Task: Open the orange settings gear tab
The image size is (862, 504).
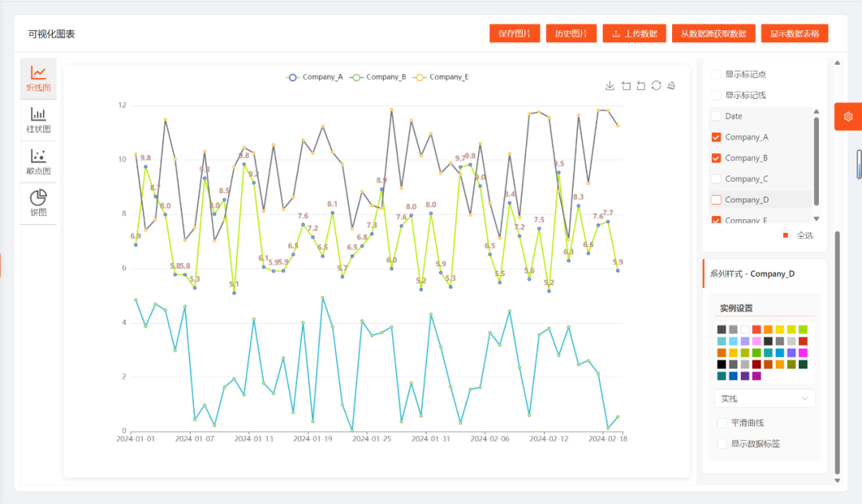Action: [x=848, y=116]
